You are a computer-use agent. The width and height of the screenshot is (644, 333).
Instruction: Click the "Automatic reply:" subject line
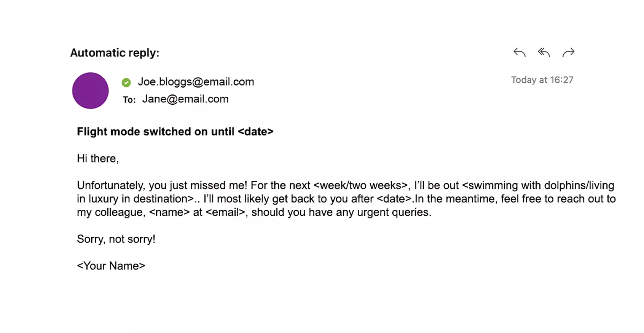114,53
